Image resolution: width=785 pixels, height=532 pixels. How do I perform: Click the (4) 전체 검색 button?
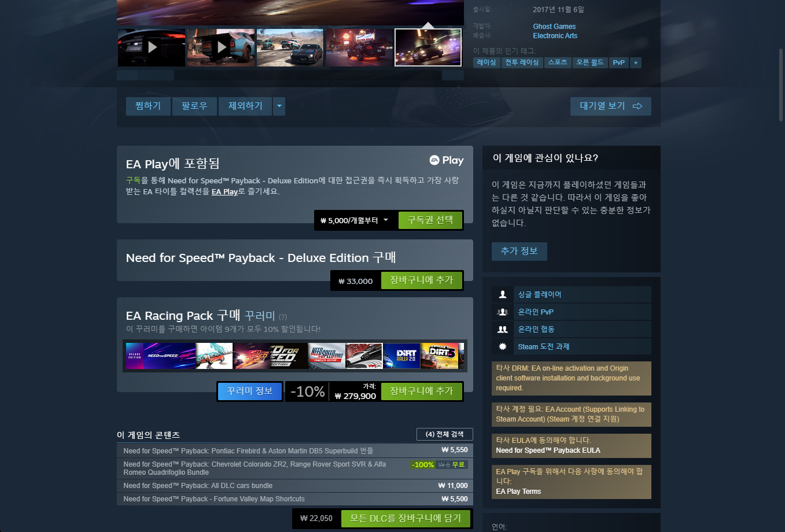tap(445, 434)
